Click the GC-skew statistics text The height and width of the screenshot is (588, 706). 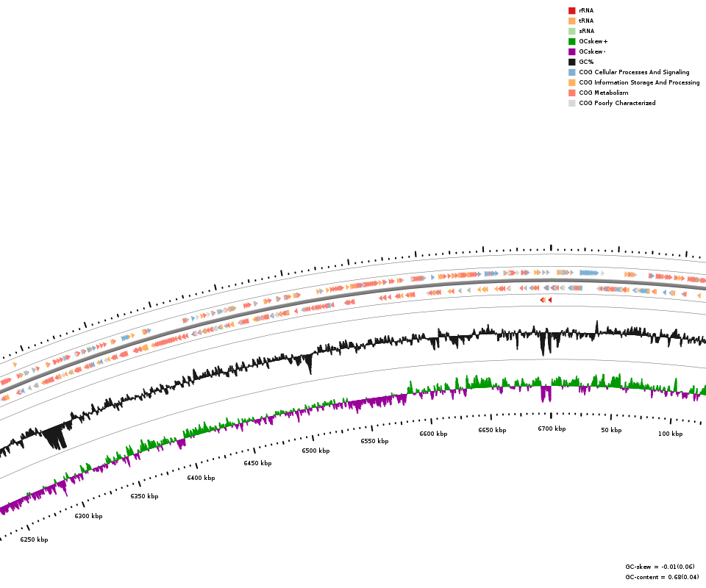click(x=660, y=567)
